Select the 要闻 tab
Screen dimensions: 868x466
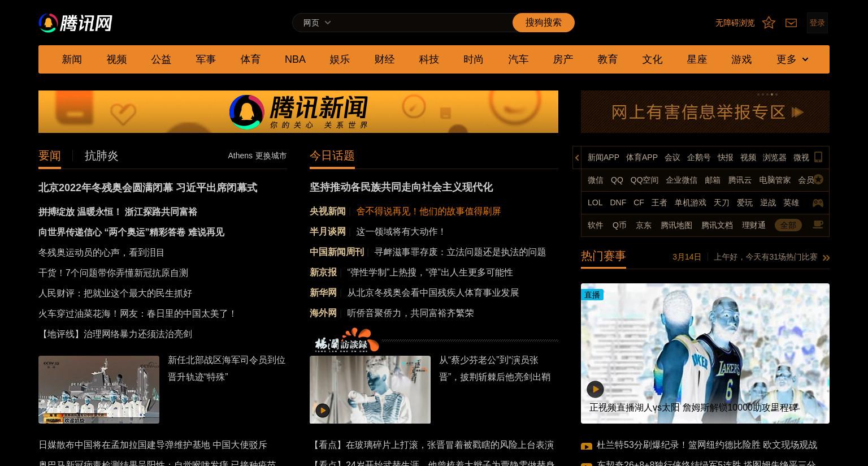coord(50,156)
